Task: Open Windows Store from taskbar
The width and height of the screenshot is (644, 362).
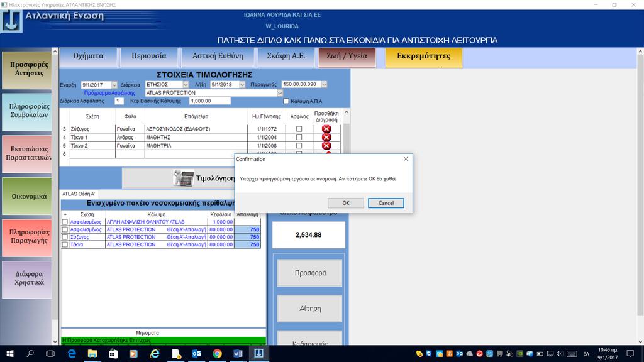Action: pos(113,353)
